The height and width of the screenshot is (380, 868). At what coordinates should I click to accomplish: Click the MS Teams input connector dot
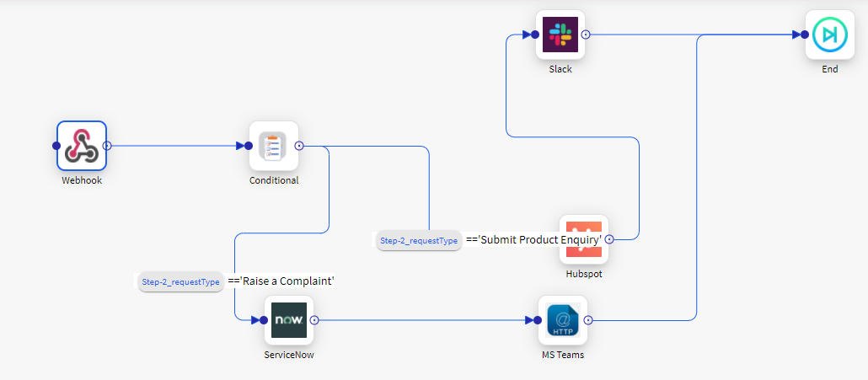click(x=538, y=319)
